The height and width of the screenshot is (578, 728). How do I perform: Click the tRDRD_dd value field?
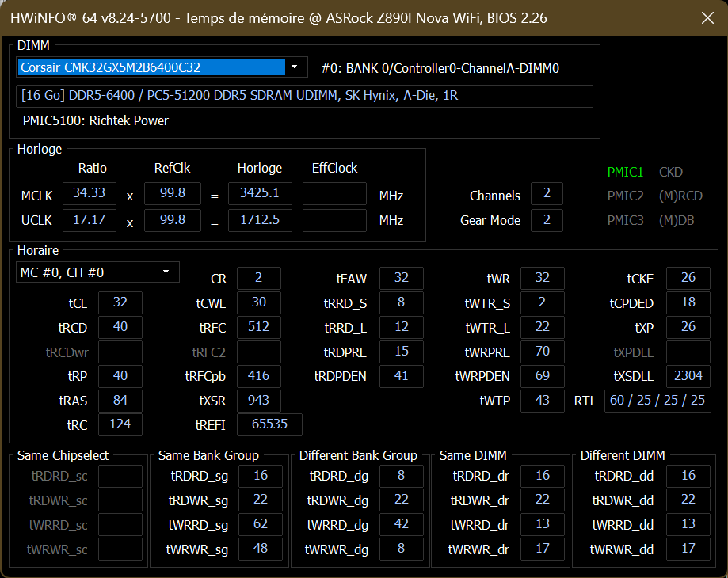pyautogui.click(x=688, y=476)
